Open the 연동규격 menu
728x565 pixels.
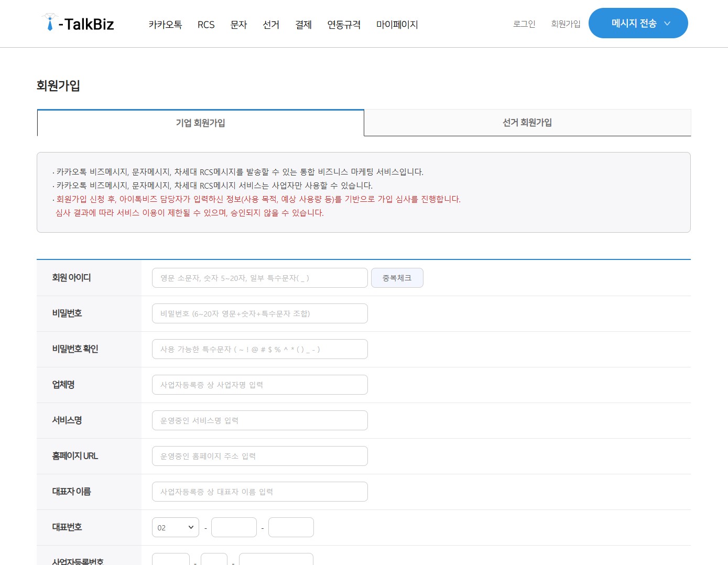[344, 25]
